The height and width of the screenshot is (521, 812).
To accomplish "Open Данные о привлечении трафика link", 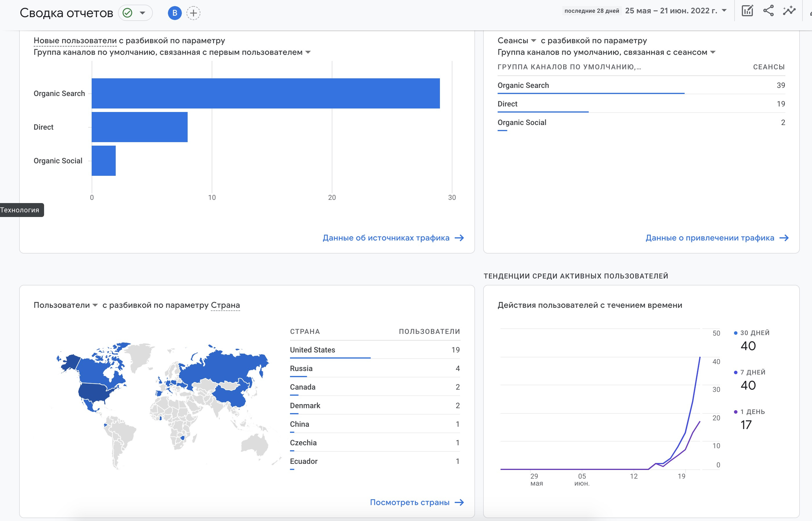I will click(x=710, y=238).
